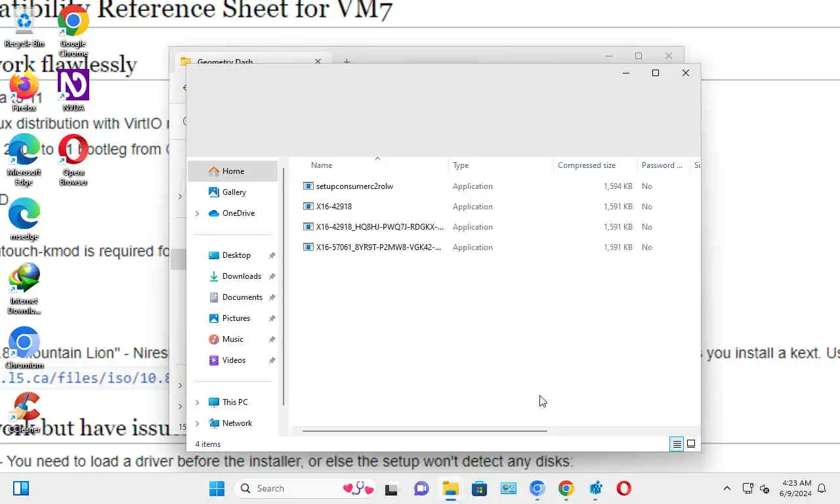
Task: Launch the Chromium desktop icon
Action: [x=24, y=348]
